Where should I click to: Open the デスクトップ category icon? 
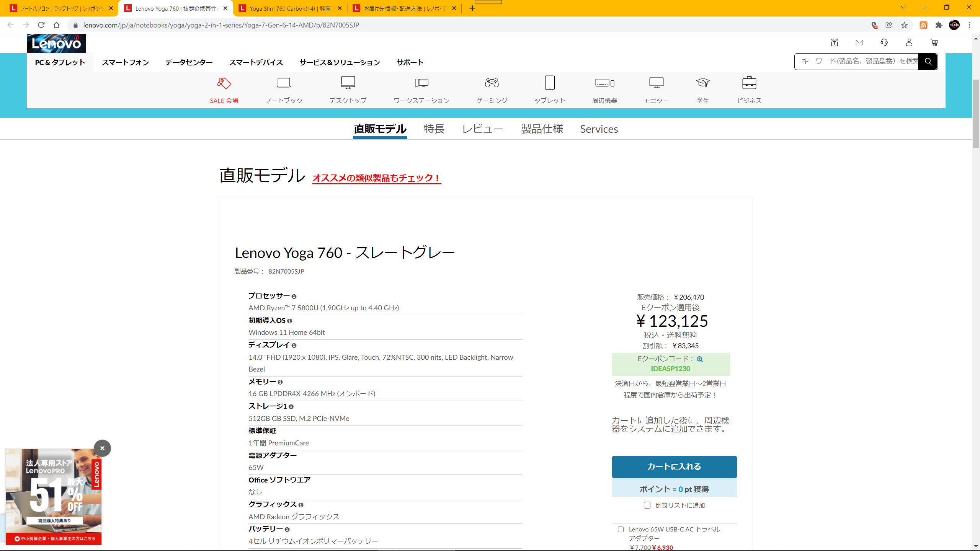pos(348,83)
